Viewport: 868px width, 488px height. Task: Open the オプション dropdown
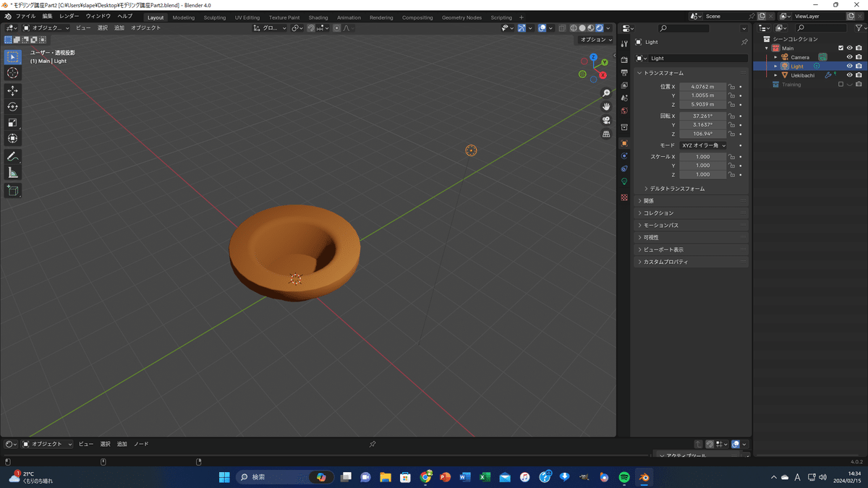point(596,40)
